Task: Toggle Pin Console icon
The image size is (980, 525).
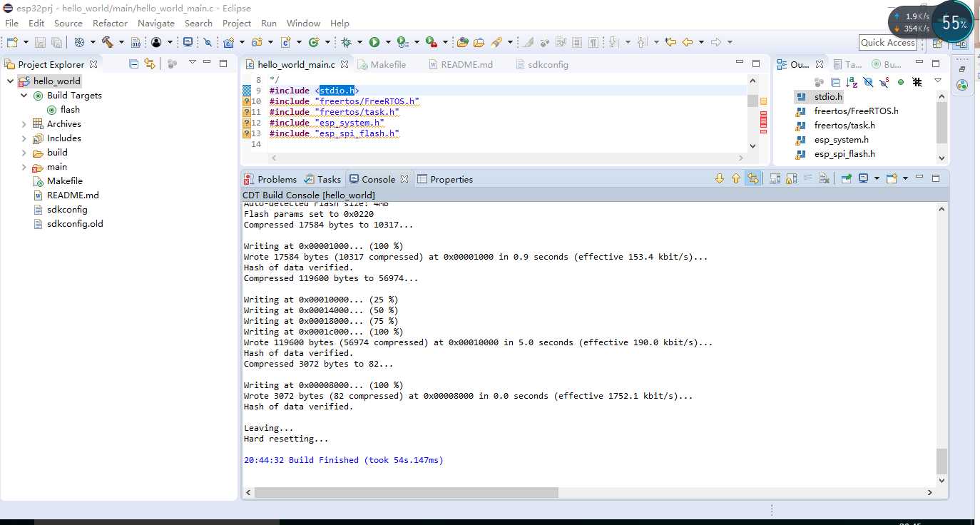Action: pos(847,178)
